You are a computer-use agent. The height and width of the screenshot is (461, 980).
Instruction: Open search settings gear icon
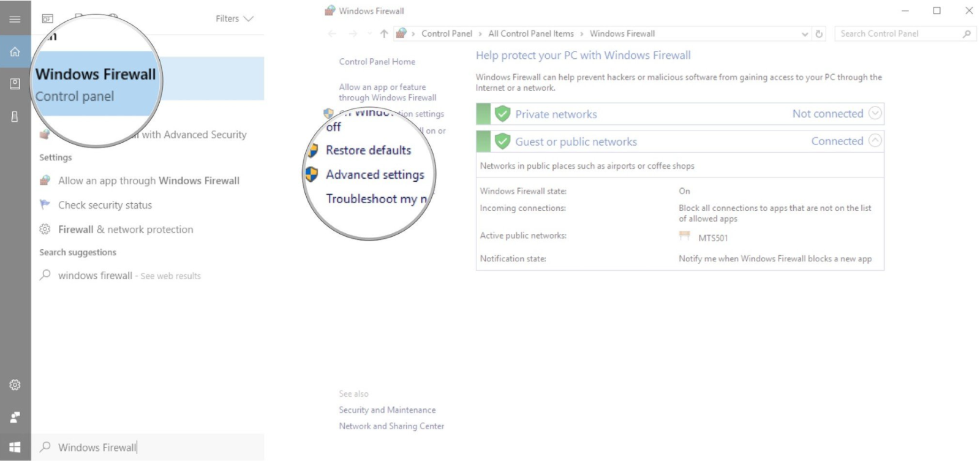point(15,384)
